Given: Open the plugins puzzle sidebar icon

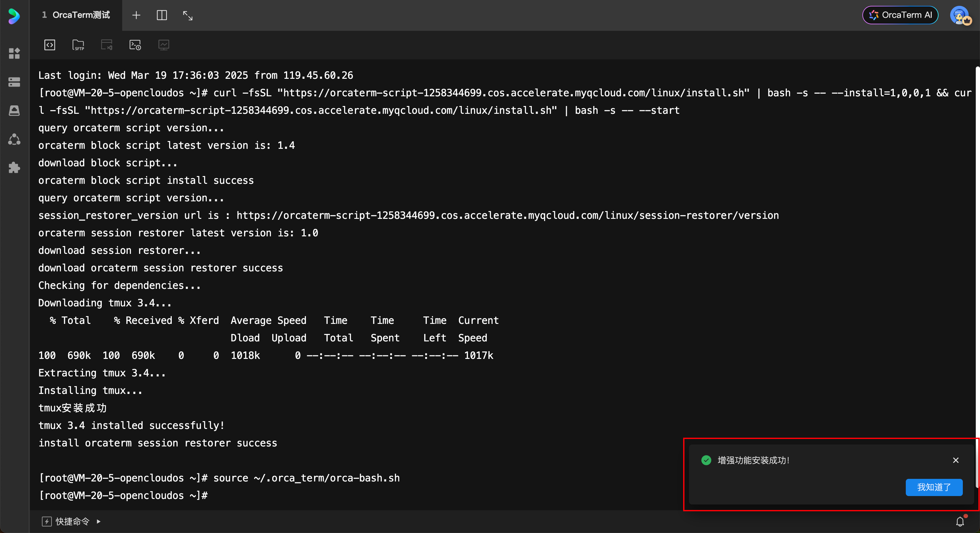Looking at the screenshot, I should [x=14, y=168].
